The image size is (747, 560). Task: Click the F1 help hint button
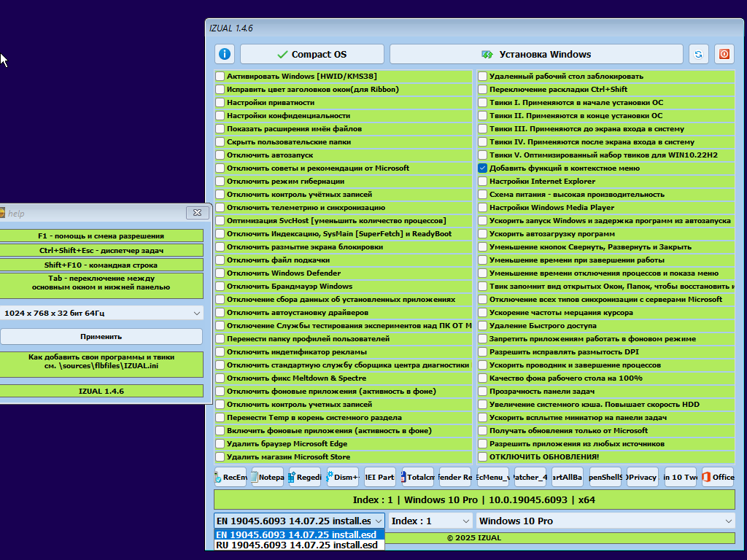[101, 236]
